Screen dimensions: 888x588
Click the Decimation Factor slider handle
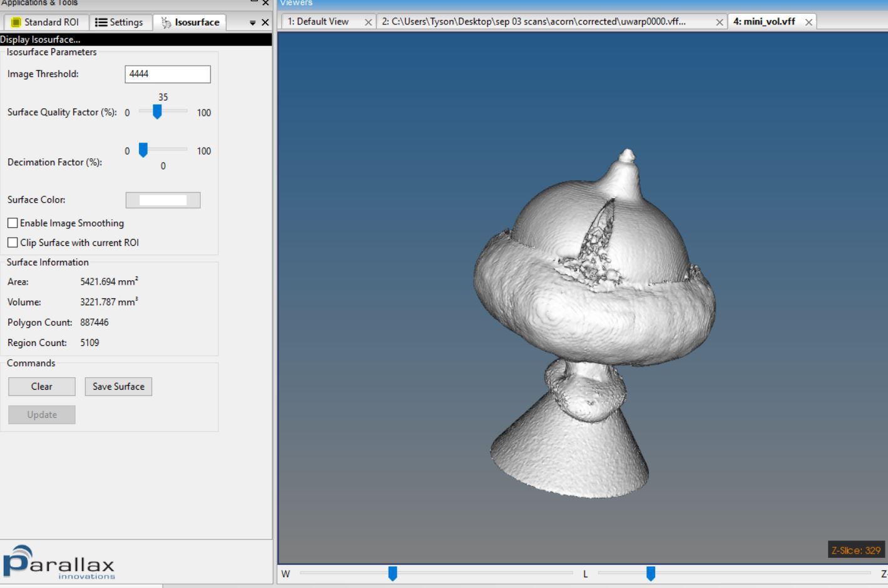[x=143, y=150]
